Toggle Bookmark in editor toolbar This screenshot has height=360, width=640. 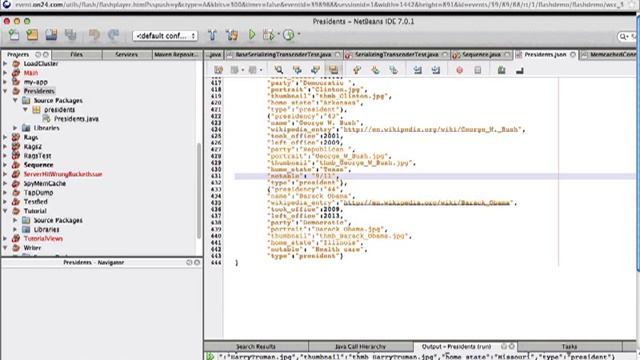[393, 70]
